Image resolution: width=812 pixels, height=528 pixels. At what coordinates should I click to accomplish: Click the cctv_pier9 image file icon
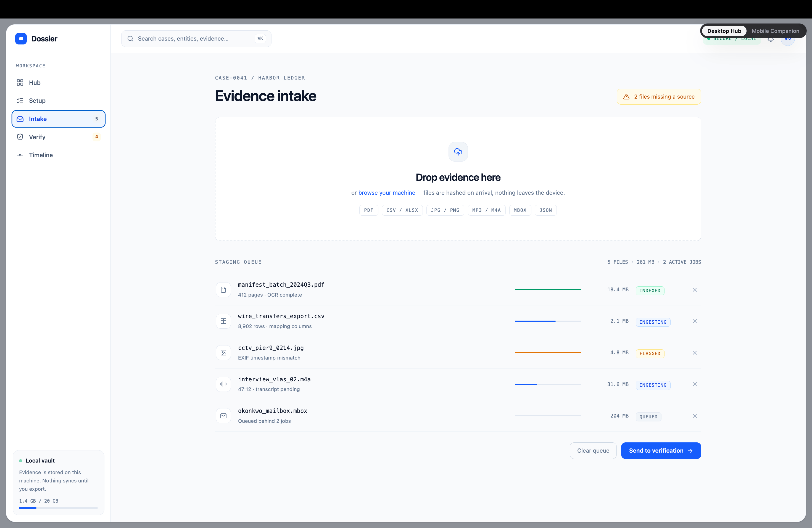223,353
